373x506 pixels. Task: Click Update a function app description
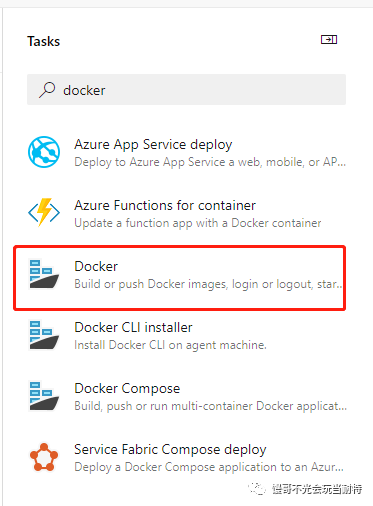click(198, 223)
